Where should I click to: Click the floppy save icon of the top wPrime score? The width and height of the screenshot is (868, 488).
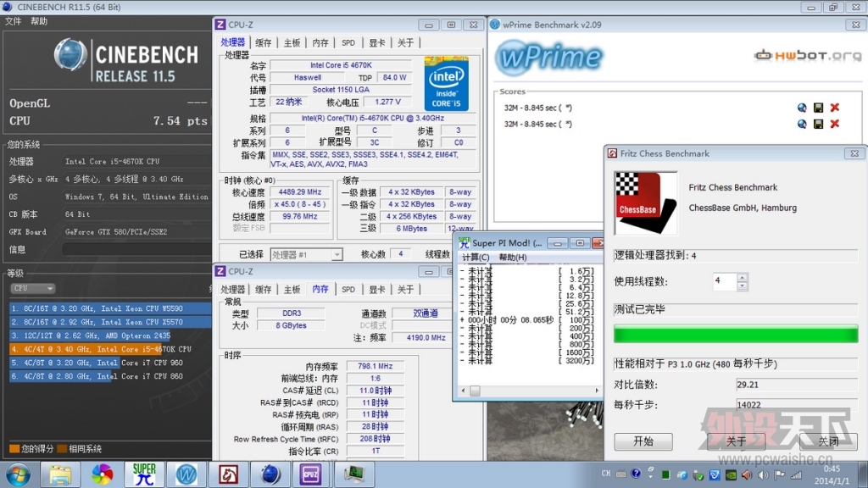point(818,108)
